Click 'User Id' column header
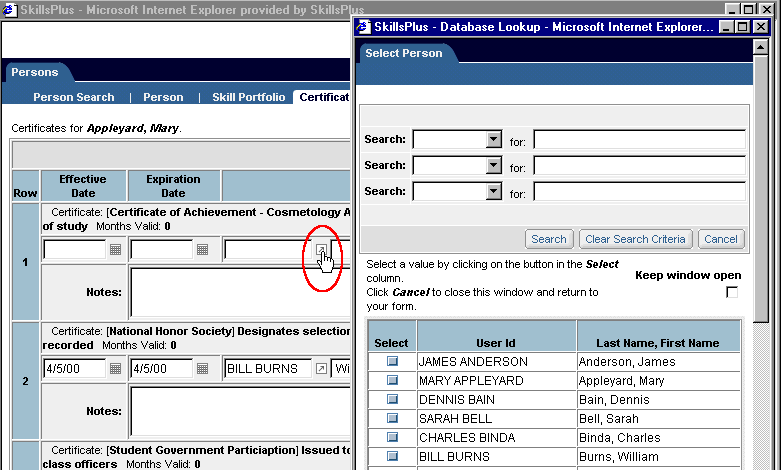 coord(497,336)
